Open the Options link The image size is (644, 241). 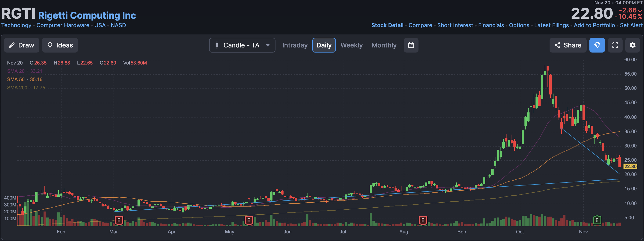[x=519, y=25]
